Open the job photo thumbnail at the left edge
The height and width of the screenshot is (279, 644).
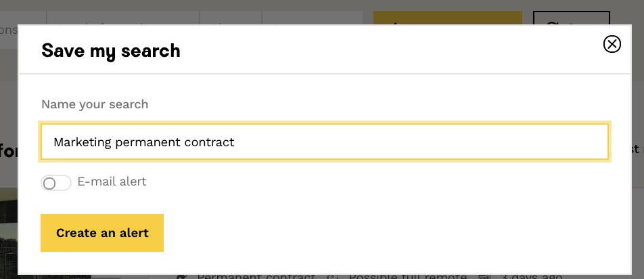coord(8,230)
